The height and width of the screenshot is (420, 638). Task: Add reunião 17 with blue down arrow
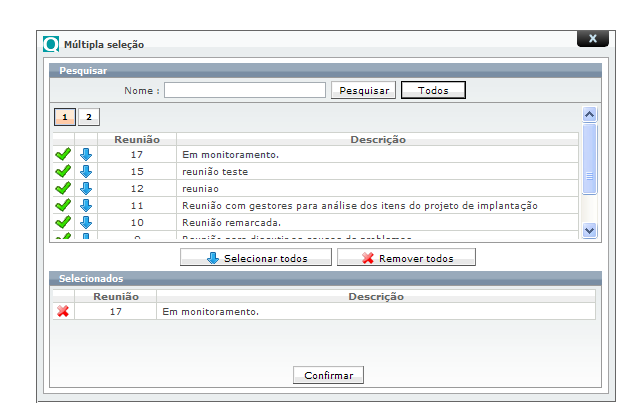click(86, 154)
